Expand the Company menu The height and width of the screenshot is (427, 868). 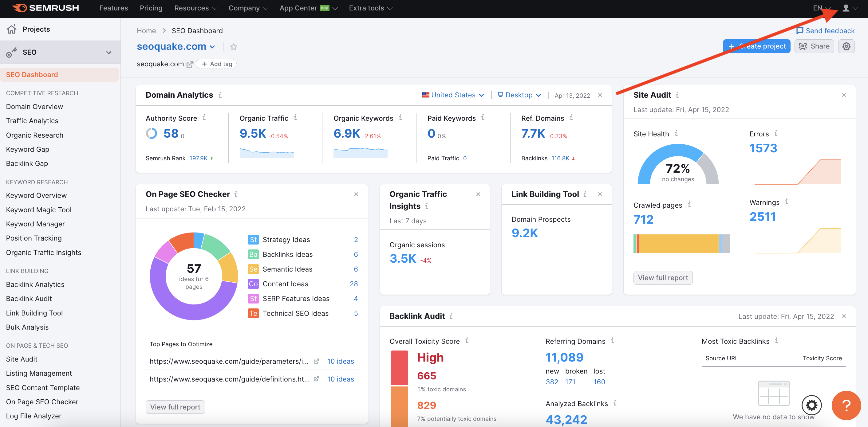pos(248,8)
